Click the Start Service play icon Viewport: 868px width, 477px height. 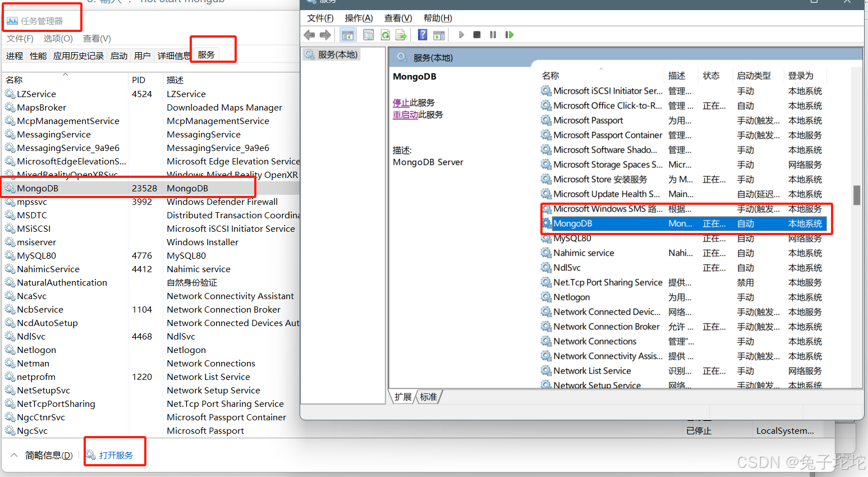point(461,35)
